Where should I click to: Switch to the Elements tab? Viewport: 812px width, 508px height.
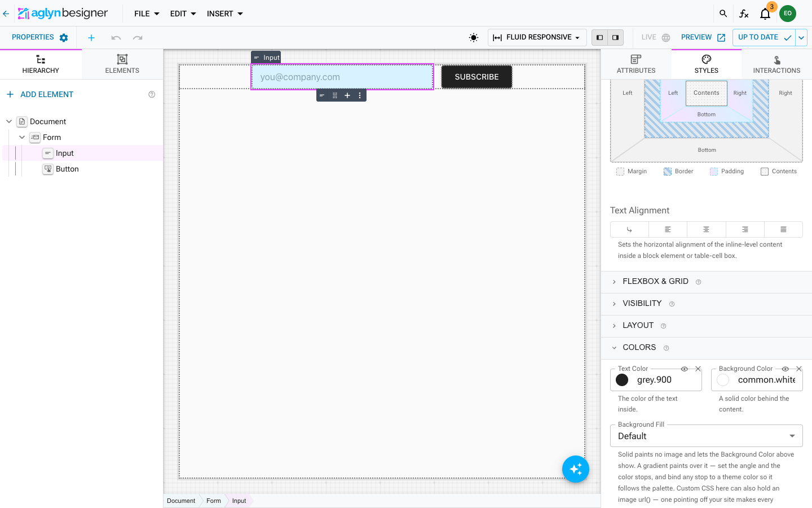[x=122, y=64]
